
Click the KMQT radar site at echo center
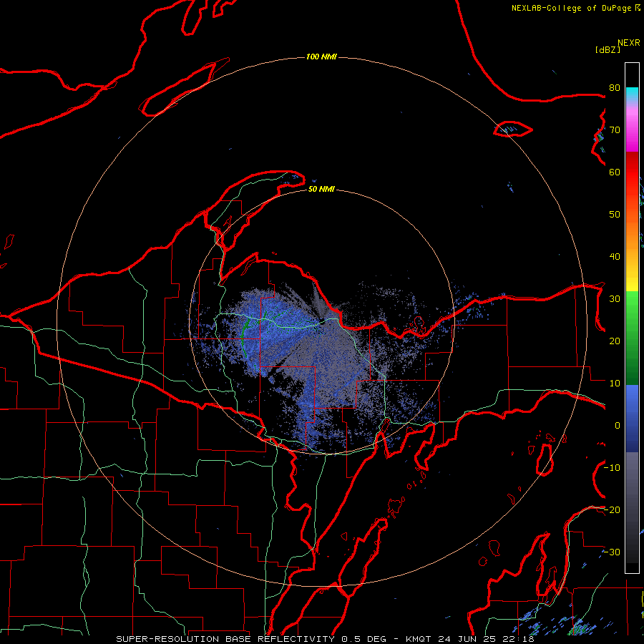pyautogui.click(x=321, y=323)
